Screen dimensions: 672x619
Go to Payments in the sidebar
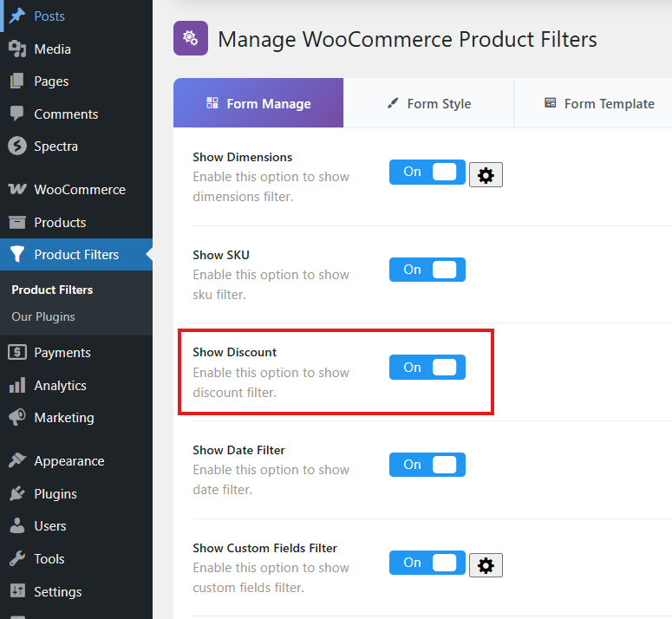pos(76,353)
